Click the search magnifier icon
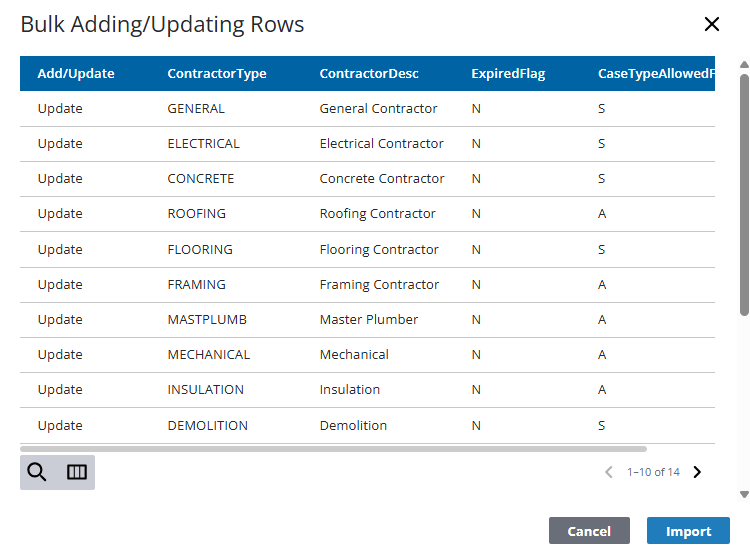This screenshot has height=552, width=750. (37, 472)
